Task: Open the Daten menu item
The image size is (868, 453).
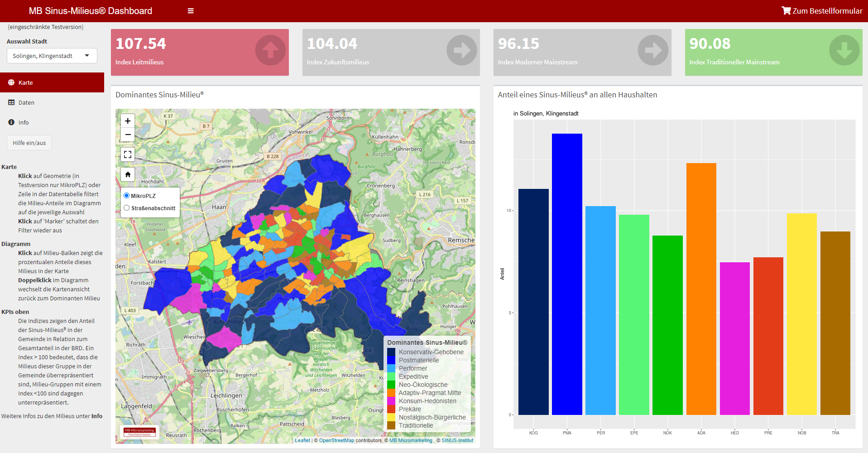Action: pyautogui.click(x=26, y=102)
